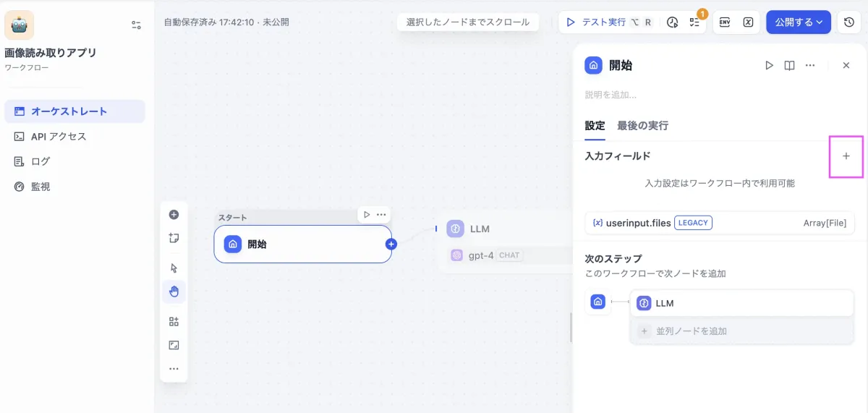Image resolution: width=868 pixels, height=413 pixels.
Task: Activate the hand pan tool
Action: [x=174, y=291]
